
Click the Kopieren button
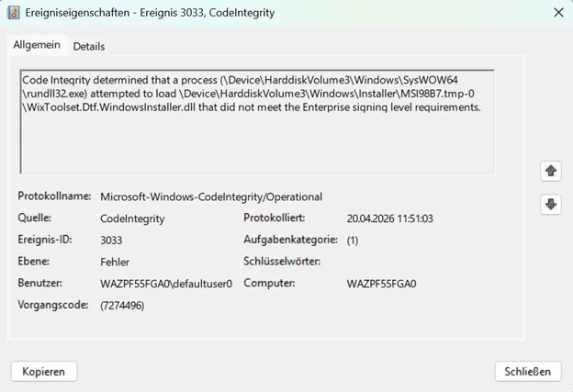pyautogui.click(x=44, y=372)
